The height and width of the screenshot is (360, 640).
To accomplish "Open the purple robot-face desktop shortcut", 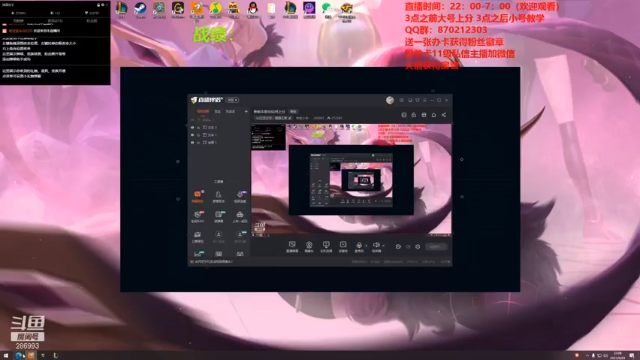I will 309,9.
